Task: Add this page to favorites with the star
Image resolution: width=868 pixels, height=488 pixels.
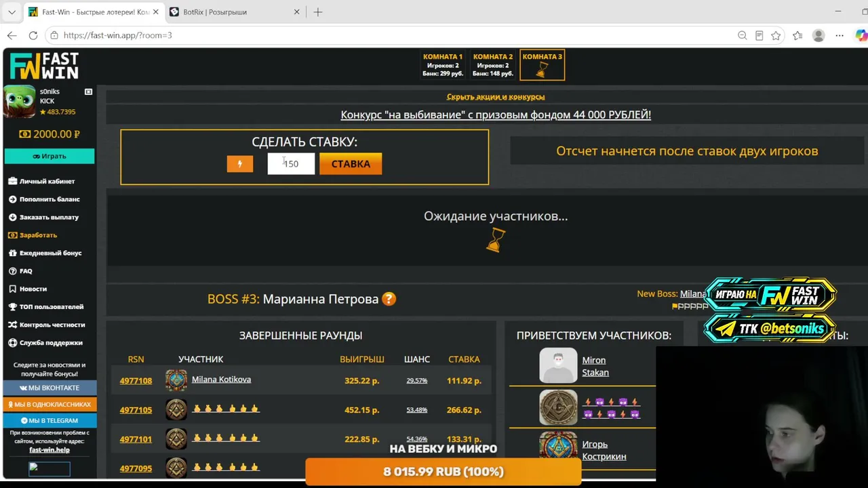Action: [x=776, y=35]
